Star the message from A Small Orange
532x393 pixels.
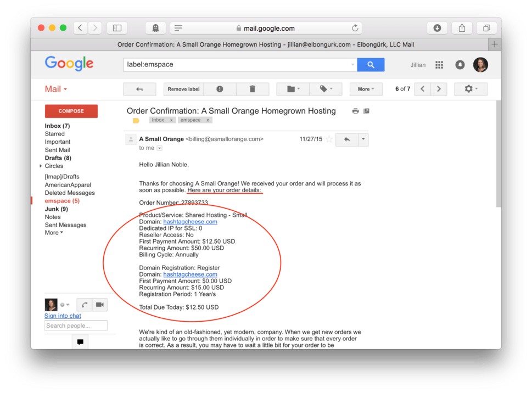tap(329, 139)
